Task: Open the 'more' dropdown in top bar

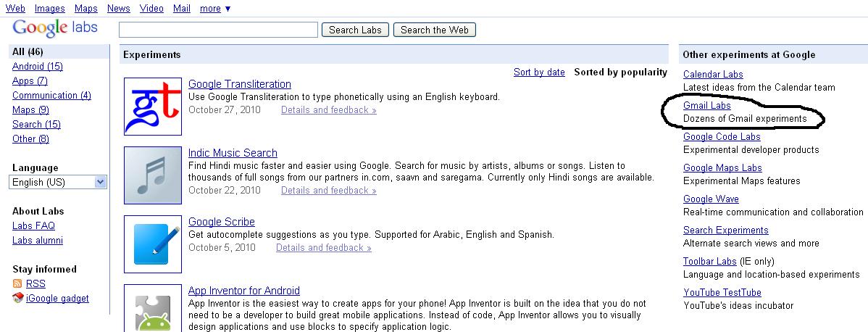Action: (x=215, y=8)
